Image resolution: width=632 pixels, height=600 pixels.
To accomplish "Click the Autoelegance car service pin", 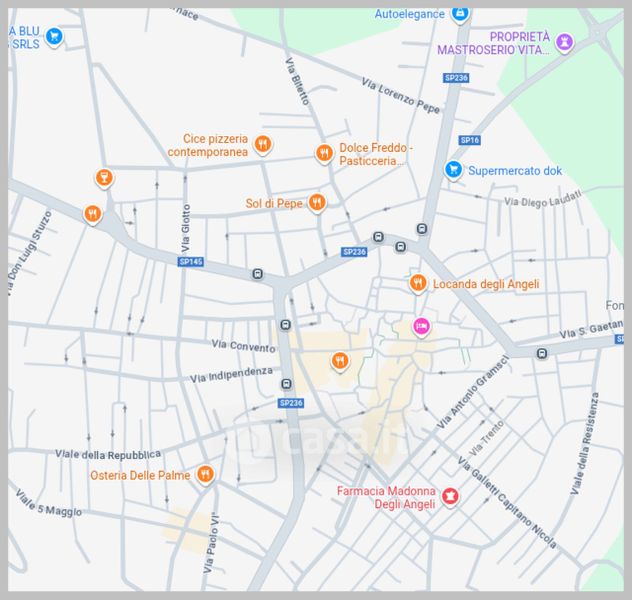I will pyautogui.click(x=460, y=13).
